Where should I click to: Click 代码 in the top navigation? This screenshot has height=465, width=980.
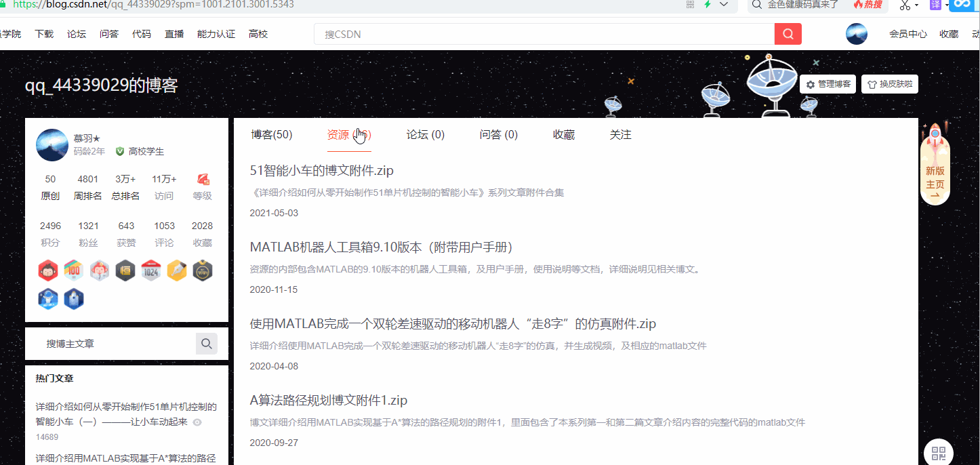142,34
